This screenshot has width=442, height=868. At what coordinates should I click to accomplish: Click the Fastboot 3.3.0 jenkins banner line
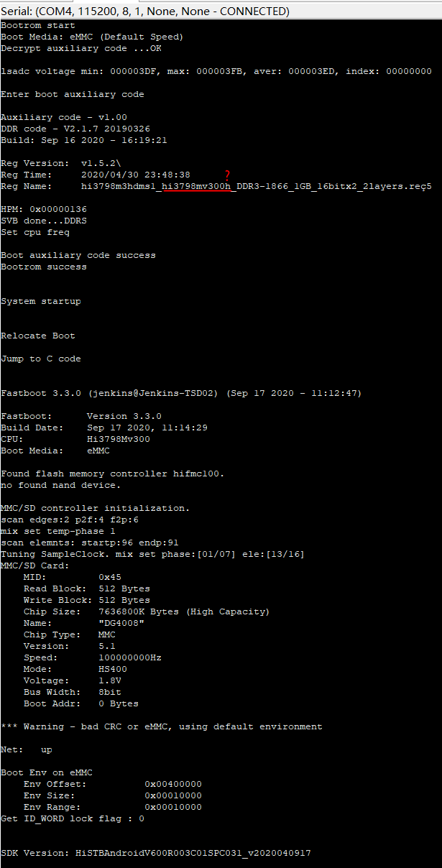click(182, 393)
